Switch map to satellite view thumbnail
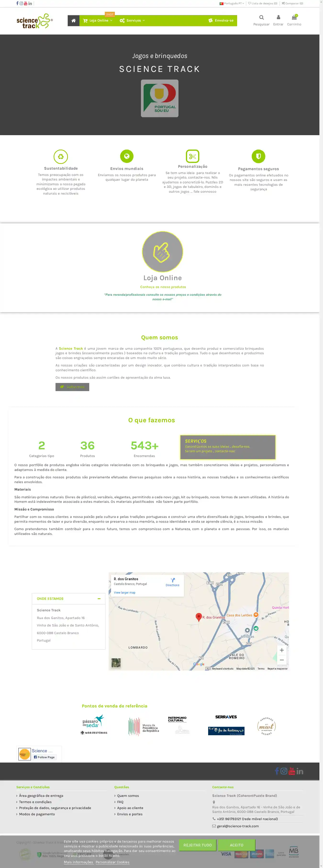The image size is (323, 868). 116,663
